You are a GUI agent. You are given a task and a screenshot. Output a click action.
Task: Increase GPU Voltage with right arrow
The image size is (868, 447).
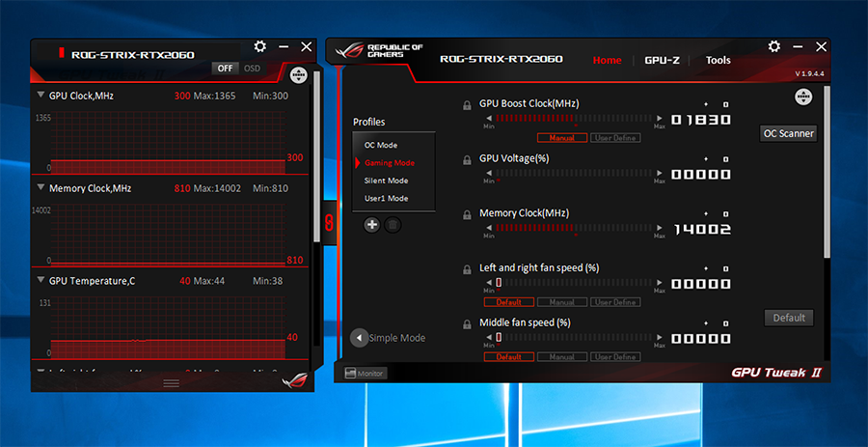coord(660,173)
